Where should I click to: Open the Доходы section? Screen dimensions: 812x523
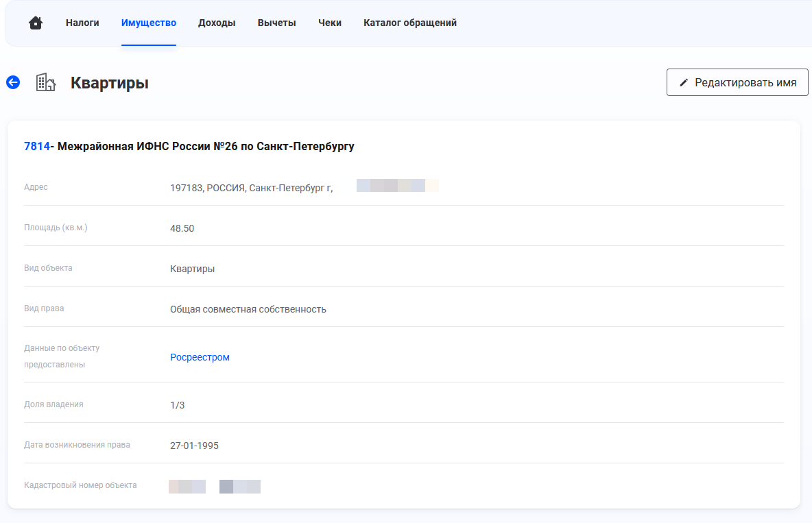pos(217,23)
